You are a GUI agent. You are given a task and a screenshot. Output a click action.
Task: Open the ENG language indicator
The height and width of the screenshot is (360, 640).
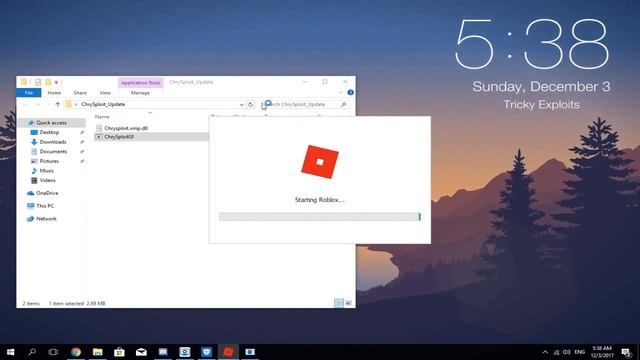click(580, 352)
